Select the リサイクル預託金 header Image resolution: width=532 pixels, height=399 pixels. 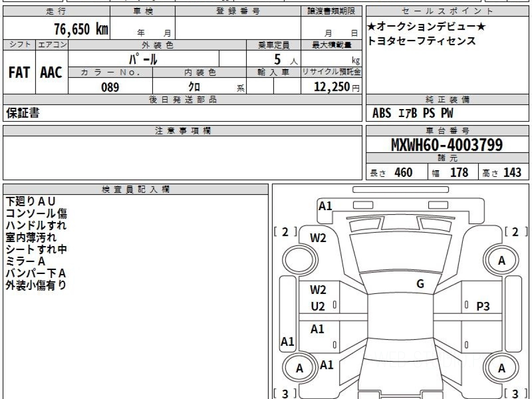coord(331,72)
